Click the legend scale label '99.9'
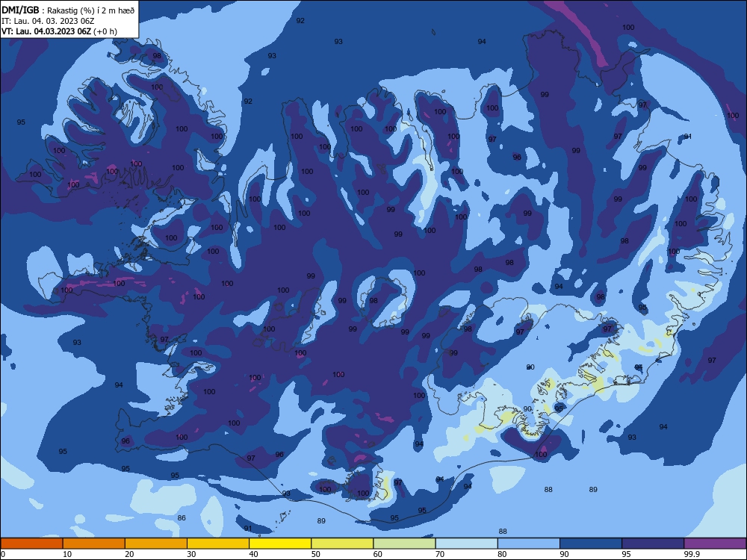 click(x=691, y=554)
